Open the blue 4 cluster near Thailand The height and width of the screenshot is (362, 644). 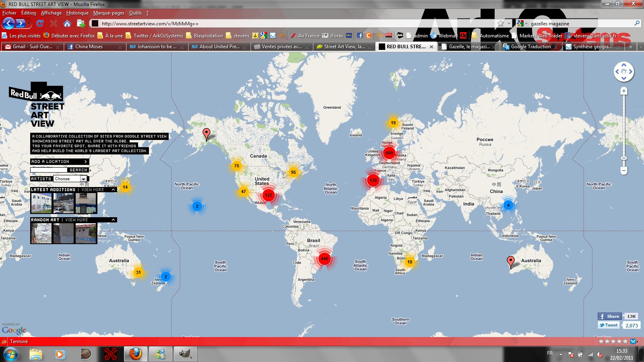pos(508,205)
